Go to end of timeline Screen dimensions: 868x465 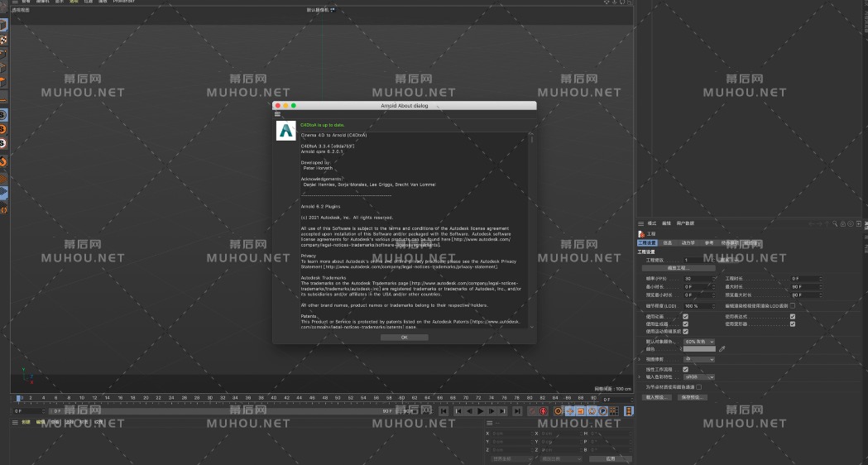pyautogui.click(x=516, y=411)
